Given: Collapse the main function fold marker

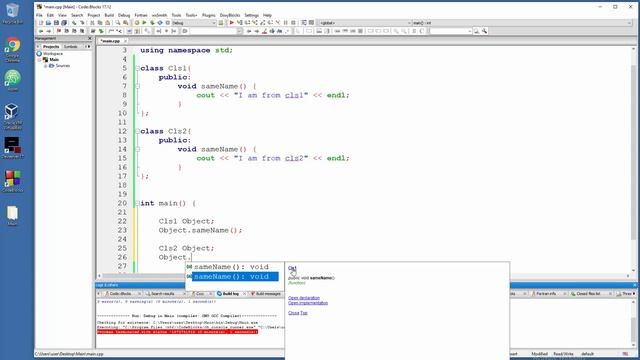Looking at the screenshot, I should click(x=138, y=203).
